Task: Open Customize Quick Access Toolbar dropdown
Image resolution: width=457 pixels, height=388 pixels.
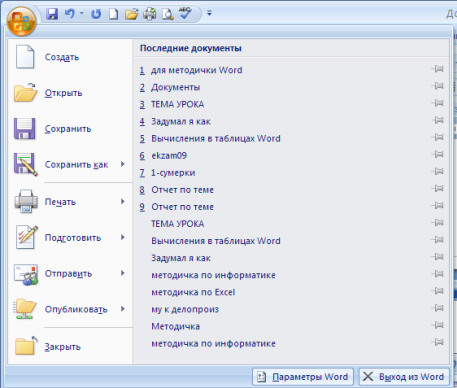Action: coord(209,14)
